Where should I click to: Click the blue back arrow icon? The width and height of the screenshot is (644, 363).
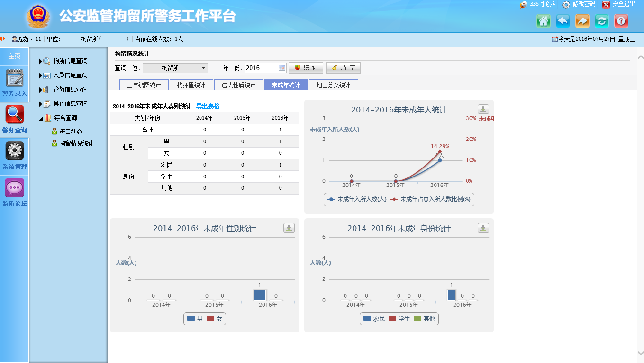pyautogui.click(x=563, y=20)
